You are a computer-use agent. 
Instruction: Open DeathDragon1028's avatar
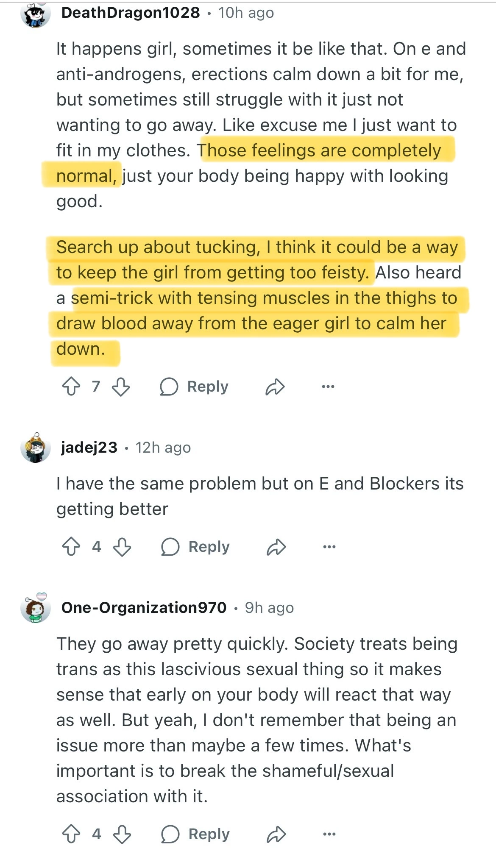(x=35, y=14)
